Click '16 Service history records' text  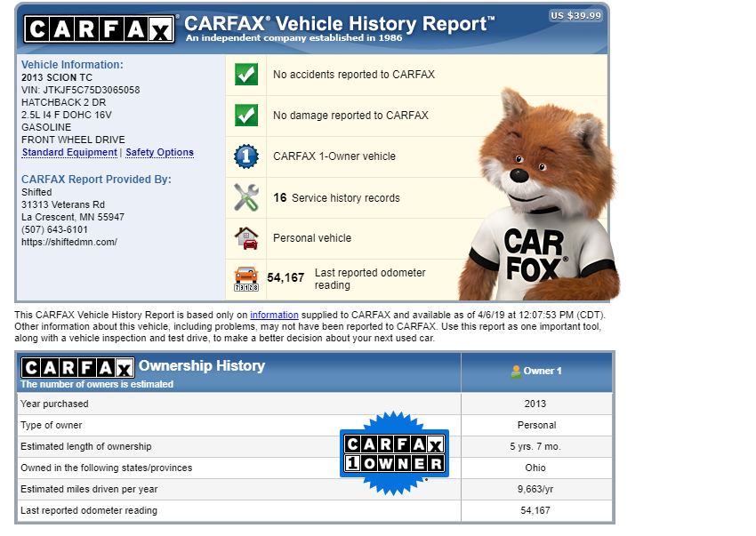336,197
